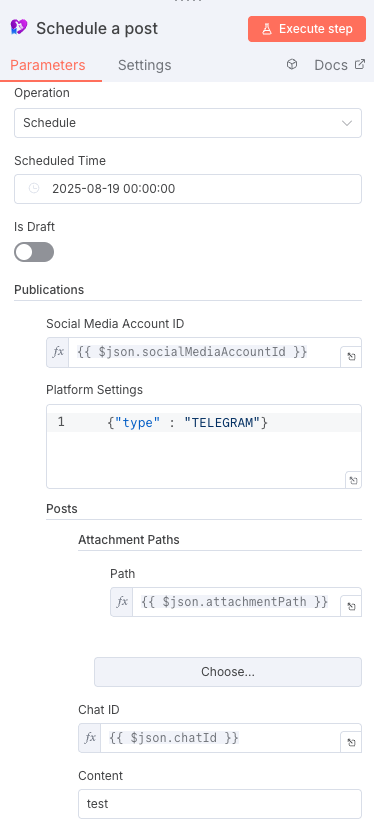The height and width of the screenshot is (822, 374).
Task: Click inside the Platform Settings JSON editor
Action: (x=204, y=446)
